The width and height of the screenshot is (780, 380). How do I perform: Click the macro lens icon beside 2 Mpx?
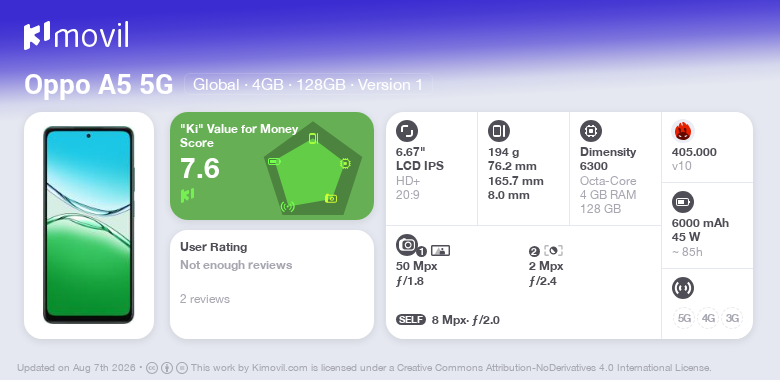pos(553,251)
